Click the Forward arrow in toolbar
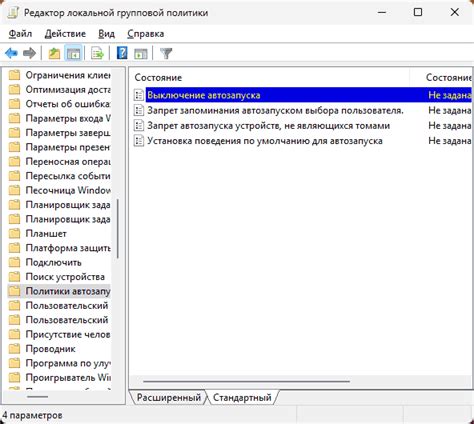The width and height of the screenshot is (474, 424). [29, 53]
